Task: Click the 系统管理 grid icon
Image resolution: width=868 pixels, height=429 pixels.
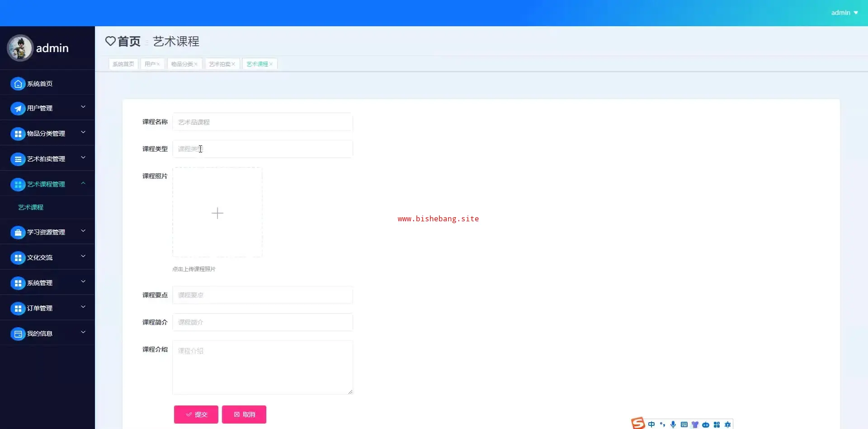Action: [x=18, y=283]
